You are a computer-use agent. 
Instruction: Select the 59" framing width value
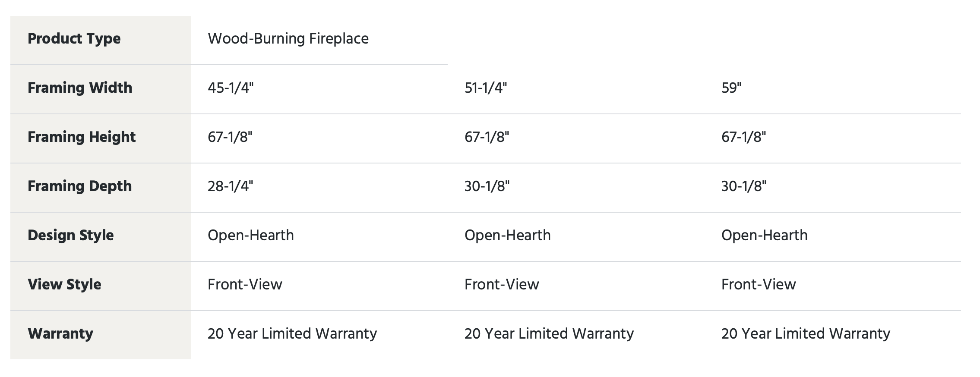(731, 88)
